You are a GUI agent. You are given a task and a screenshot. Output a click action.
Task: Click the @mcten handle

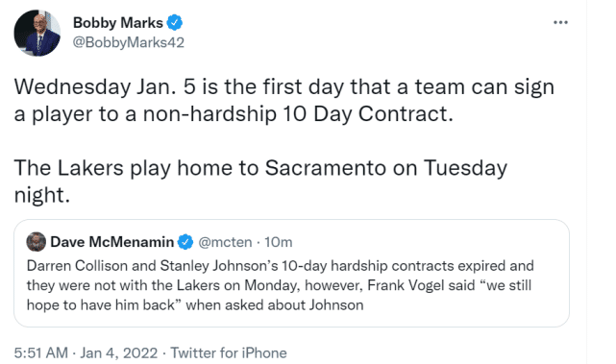(x=225, y=242)
